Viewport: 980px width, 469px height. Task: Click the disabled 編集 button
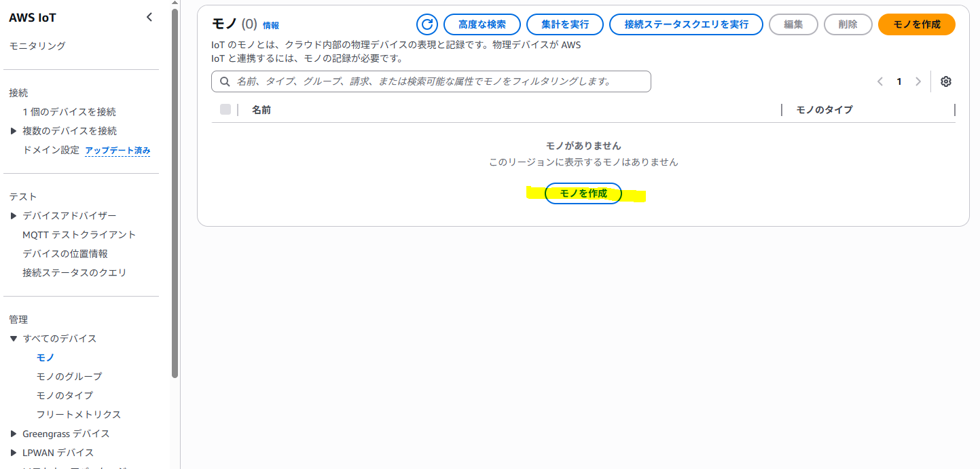point(793,24)
